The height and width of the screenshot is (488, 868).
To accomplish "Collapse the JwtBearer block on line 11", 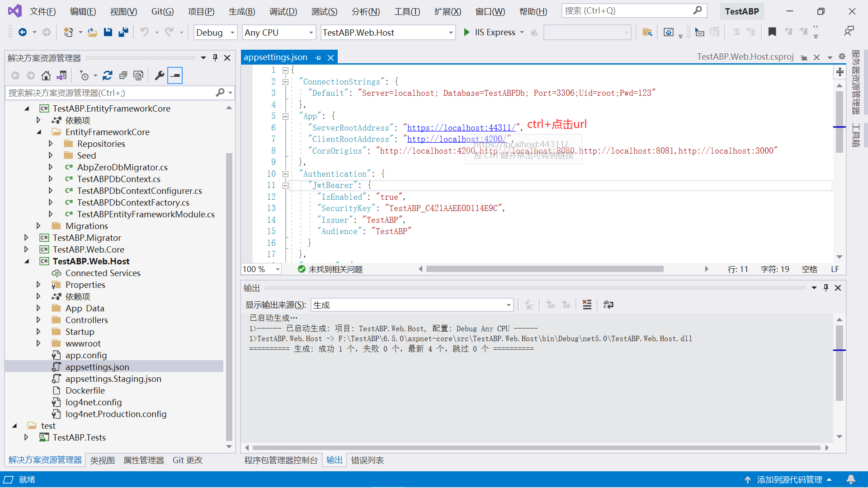I will (285, 185).
